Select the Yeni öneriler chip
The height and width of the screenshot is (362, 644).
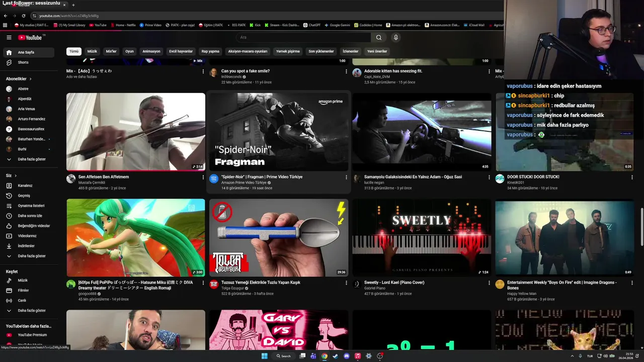377,51
